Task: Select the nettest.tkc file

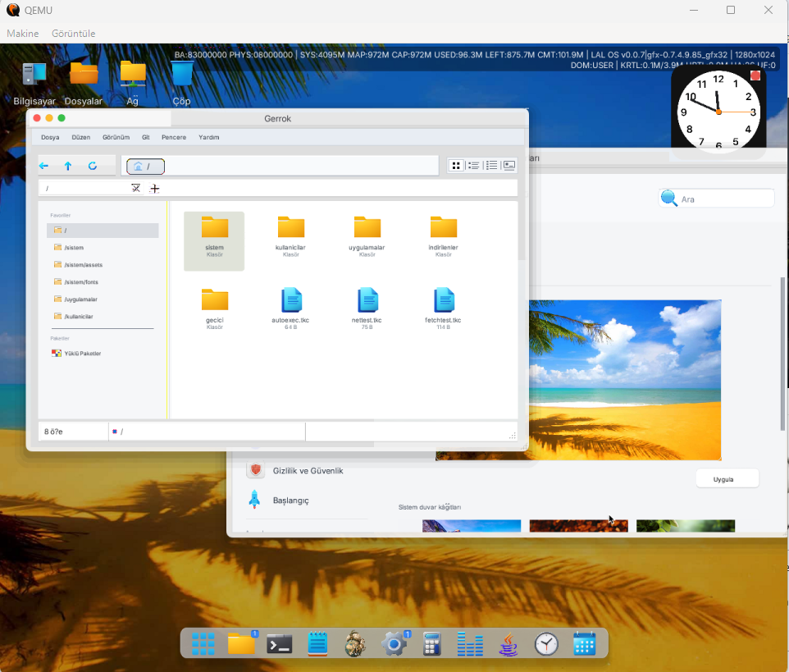Action: coord(367,300)
